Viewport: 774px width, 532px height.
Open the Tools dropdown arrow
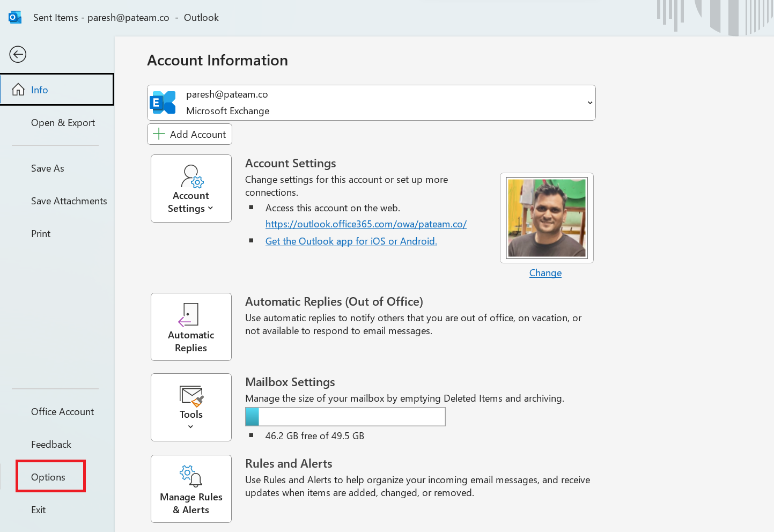pyautogui.click(x=190, y=427)
